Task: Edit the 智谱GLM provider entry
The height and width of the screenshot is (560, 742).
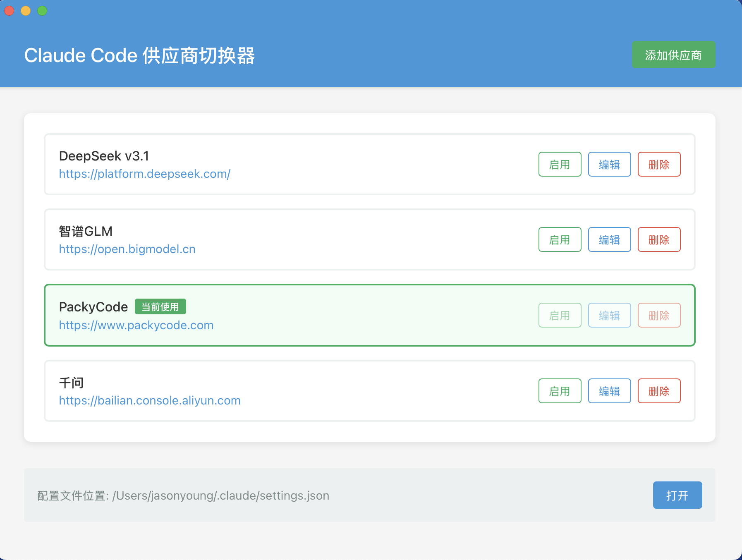Action: pos(609,239)
